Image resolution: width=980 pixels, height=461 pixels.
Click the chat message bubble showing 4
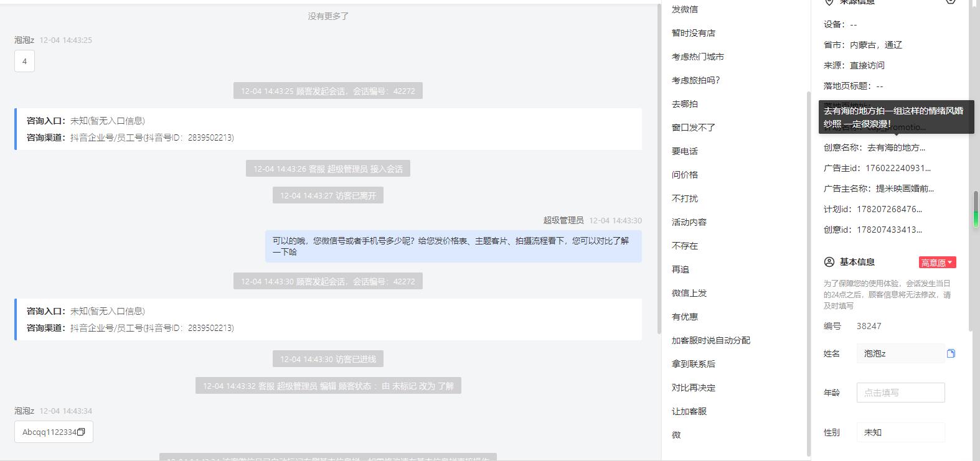pos(24,61)
